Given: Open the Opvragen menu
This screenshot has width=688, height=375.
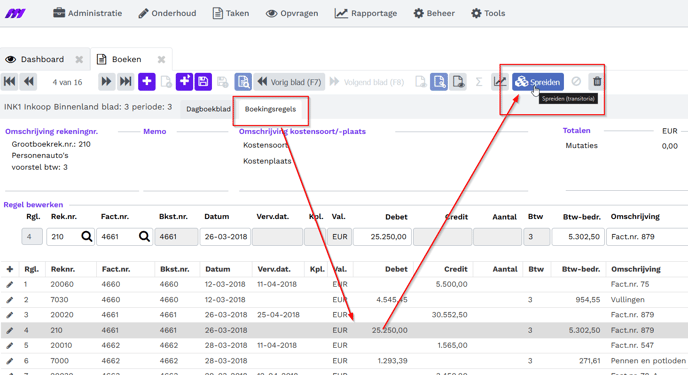Looking at the screenshot, I should tap(292, 13).
